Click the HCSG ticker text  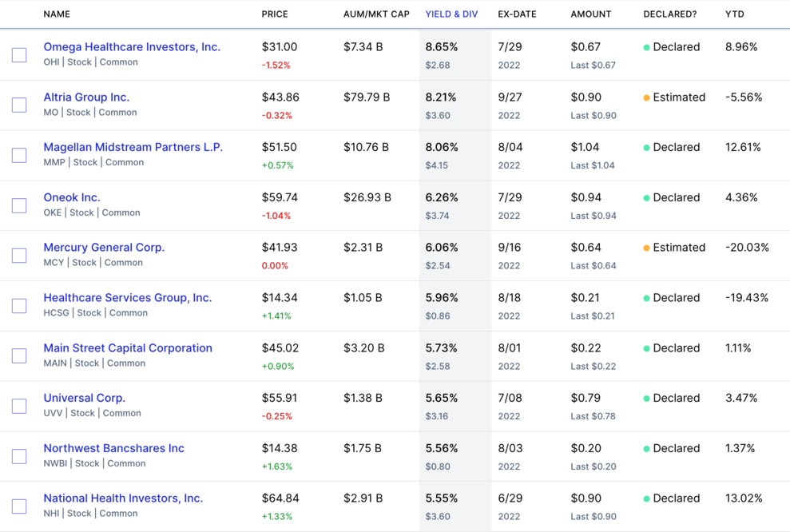coord(56,313)
